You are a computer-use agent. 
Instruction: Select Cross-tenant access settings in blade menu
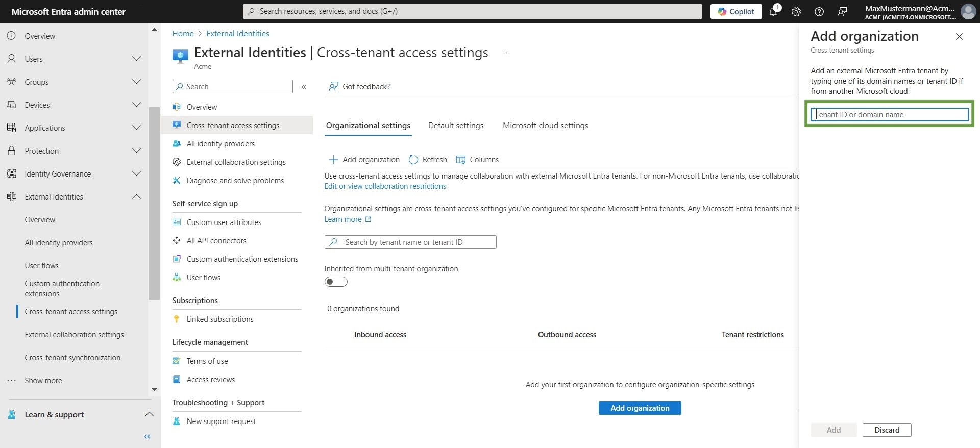pos(236,125)
